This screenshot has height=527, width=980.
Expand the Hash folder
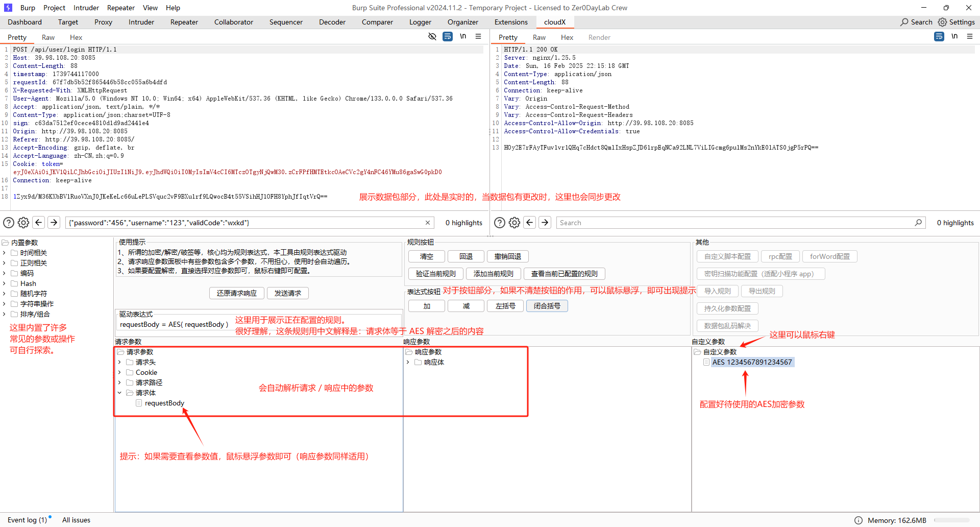coord(4,283)
